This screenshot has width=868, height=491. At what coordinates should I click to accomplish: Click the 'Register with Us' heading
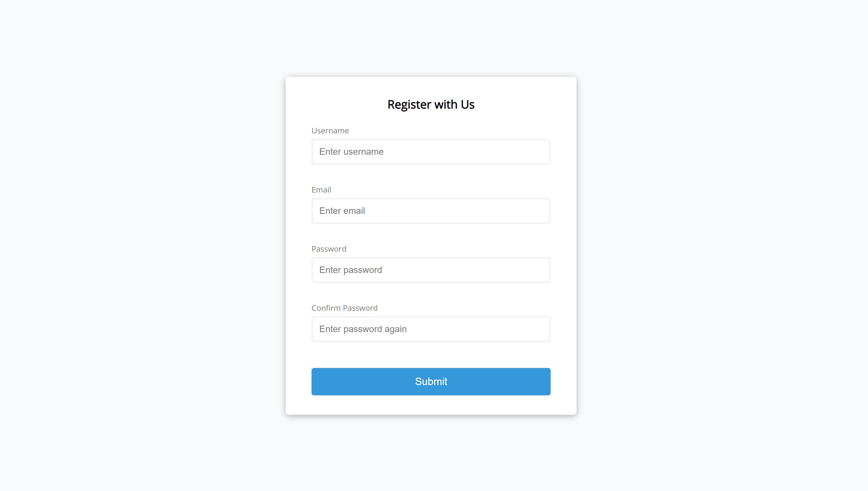[431, 105]
